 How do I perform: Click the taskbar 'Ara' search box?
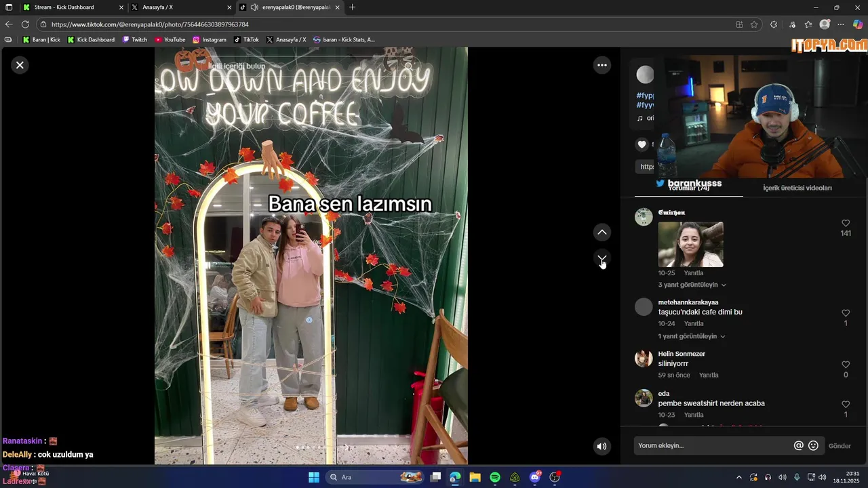[375, 477]
